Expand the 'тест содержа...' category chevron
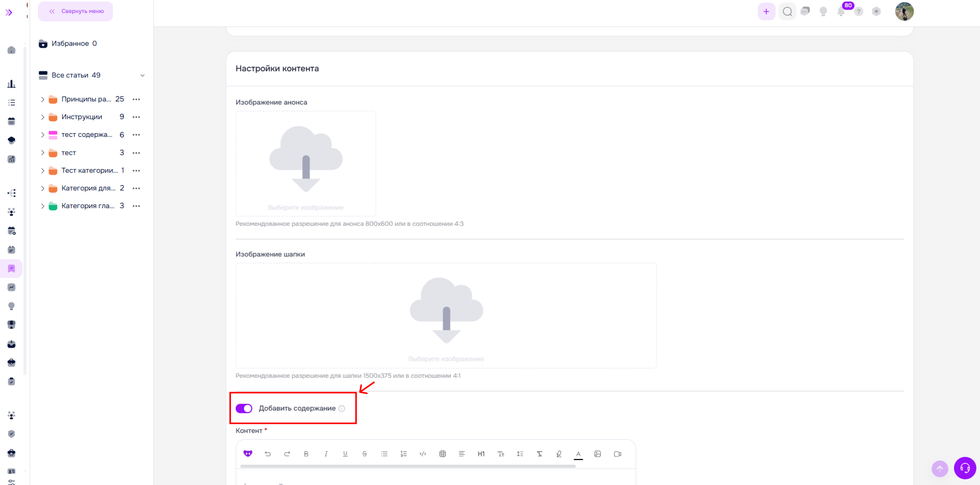Screen dimensions: 980x485 [43, 135]
